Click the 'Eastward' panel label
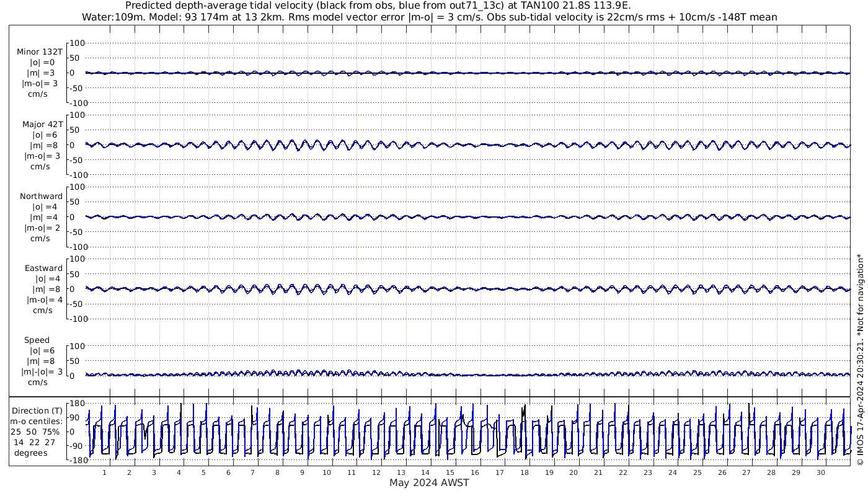 pyautogui.click(x=44, y=268)
